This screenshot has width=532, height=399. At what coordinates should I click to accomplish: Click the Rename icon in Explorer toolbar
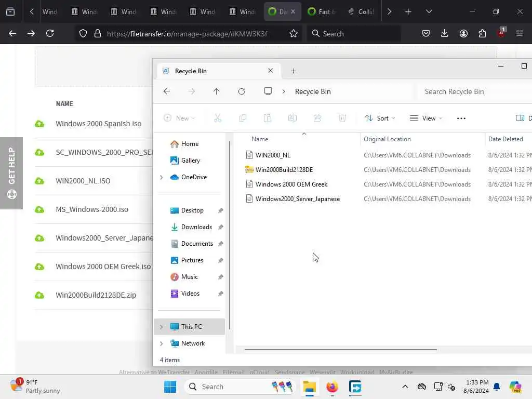click(x=292, y=118)
